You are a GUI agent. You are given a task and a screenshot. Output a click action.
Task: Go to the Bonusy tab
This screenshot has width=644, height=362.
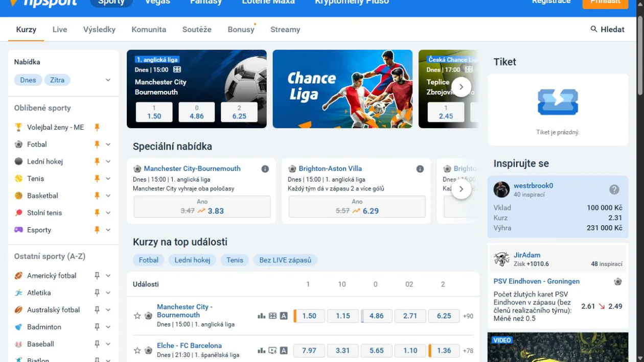[x=241, y=30]
